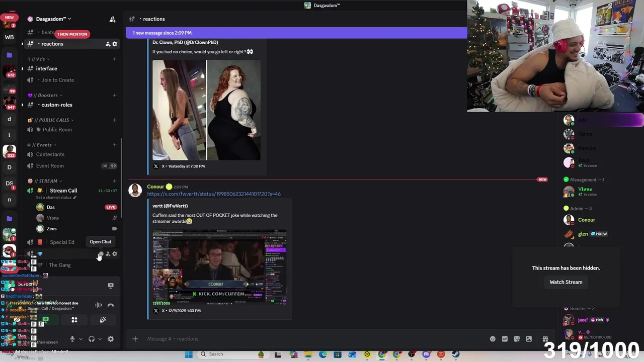Image resolution: width=644 pixels, height=362 pixels.
Task: Click the message reactions input field
Action: (x=314, y=339)
